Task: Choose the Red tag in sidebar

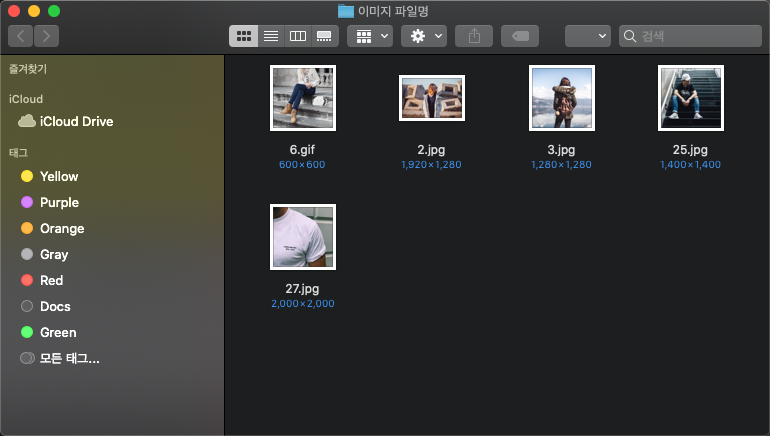Action: [x=51, y=281]
